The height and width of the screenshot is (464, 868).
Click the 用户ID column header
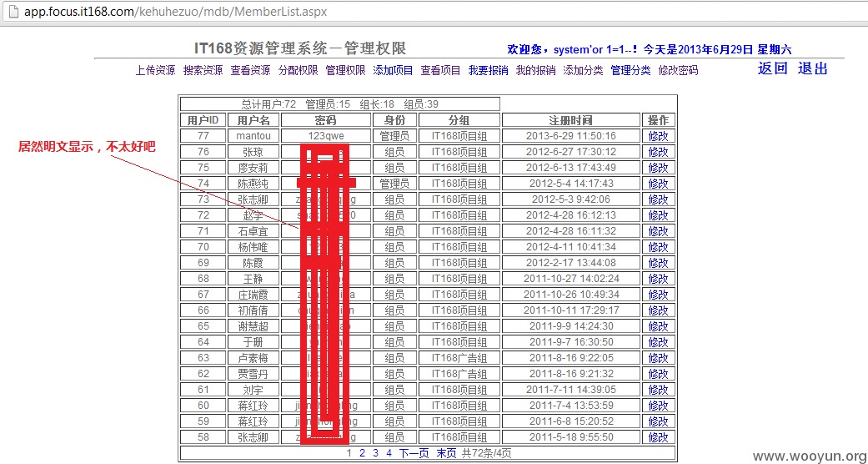(x=203, y=120)
